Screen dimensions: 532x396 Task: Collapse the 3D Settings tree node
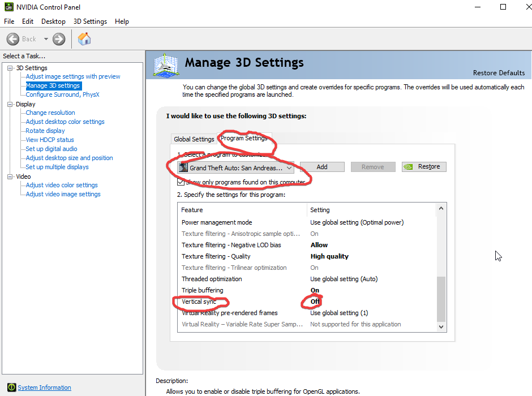pos(11,68)
